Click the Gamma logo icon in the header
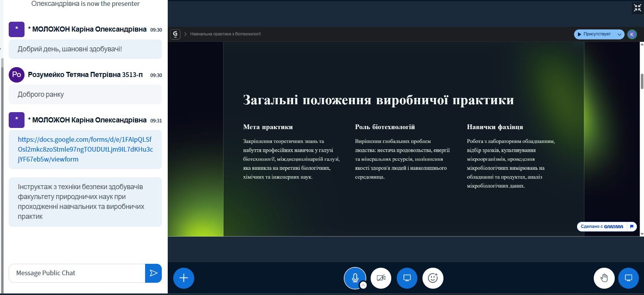Viewport: 644px width, 295px height. coord(175,34)
